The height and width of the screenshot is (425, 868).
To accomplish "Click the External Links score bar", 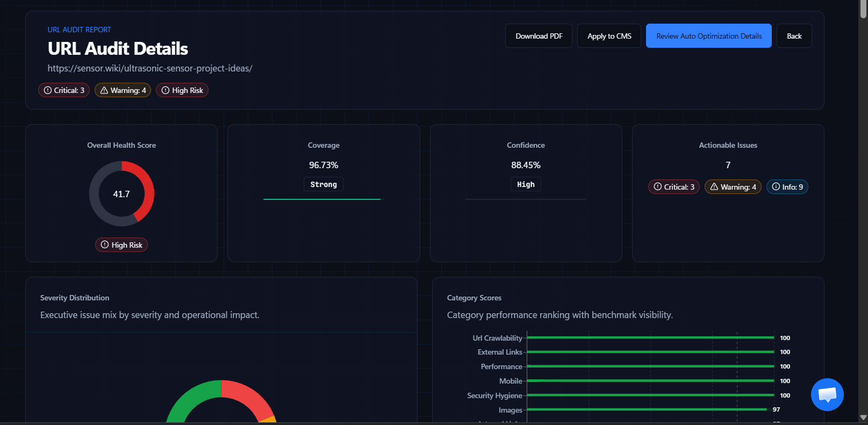I will [x=650, y=352].
